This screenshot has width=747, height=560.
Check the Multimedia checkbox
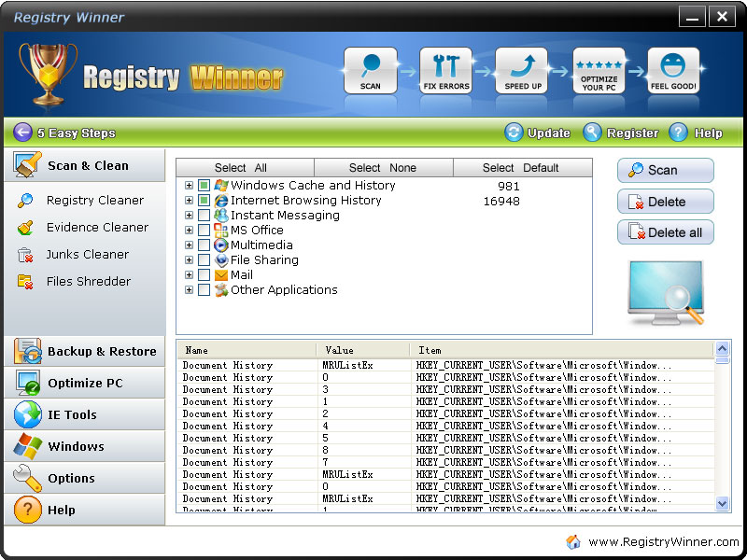204,245
